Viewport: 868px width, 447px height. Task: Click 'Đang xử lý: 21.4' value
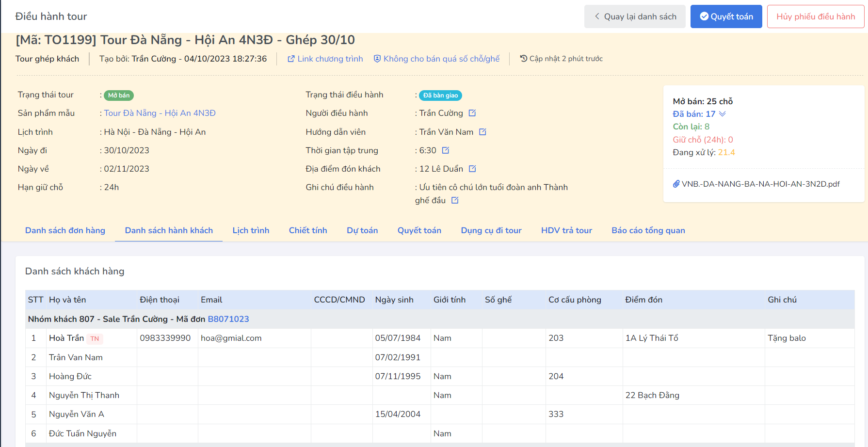pos(726,152)
